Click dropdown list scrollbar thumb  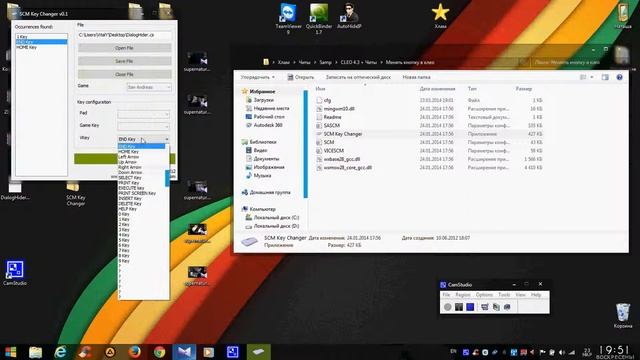(167, 179)
